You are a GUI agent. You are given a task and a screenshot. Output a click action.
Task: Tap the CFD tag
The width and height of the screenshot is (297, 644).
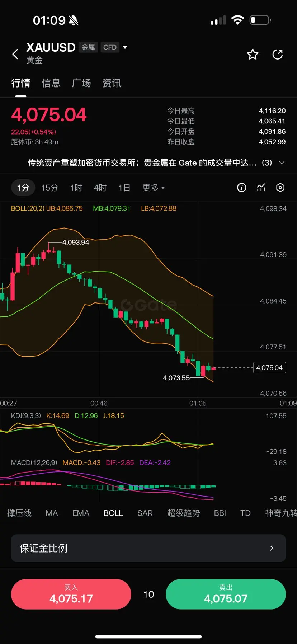coord(110,47)
